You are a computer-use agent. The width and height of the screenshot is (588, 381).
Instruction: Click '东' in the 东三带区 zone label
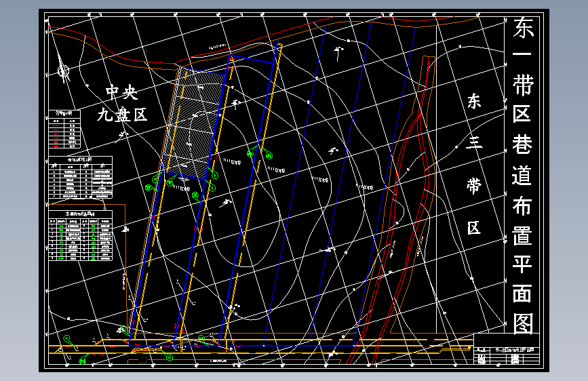click(474, 101)
